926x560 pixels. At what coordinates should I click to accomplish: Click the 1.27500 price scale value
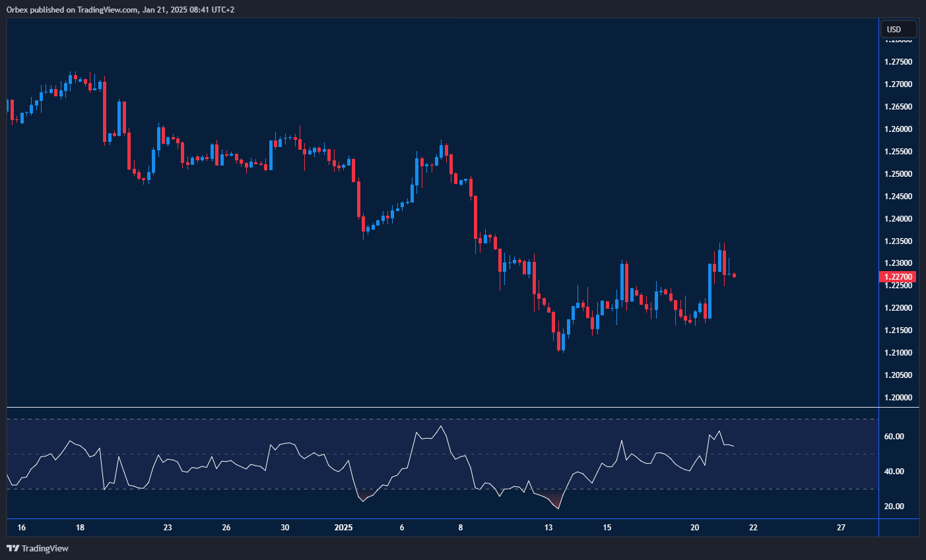coord(900,61)
